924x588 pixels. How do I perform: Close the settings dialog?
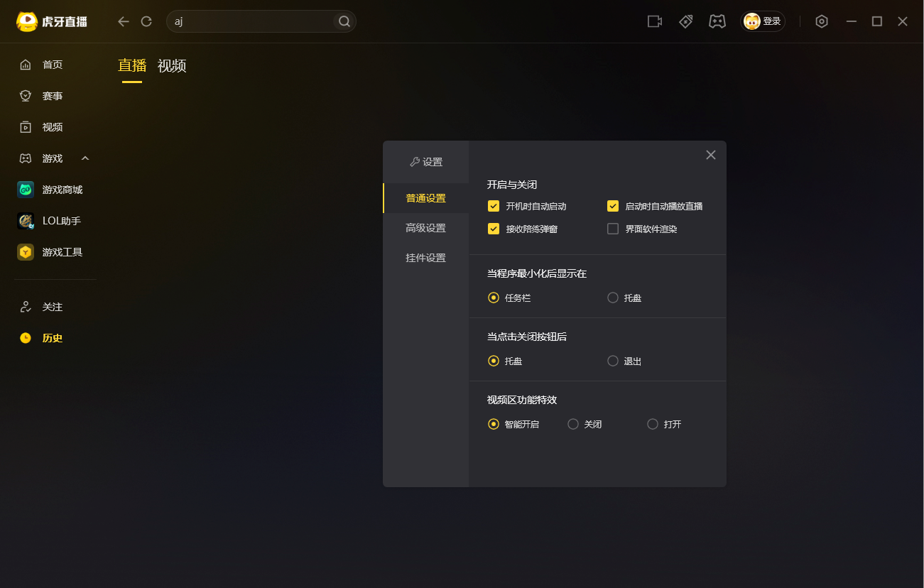711,155
